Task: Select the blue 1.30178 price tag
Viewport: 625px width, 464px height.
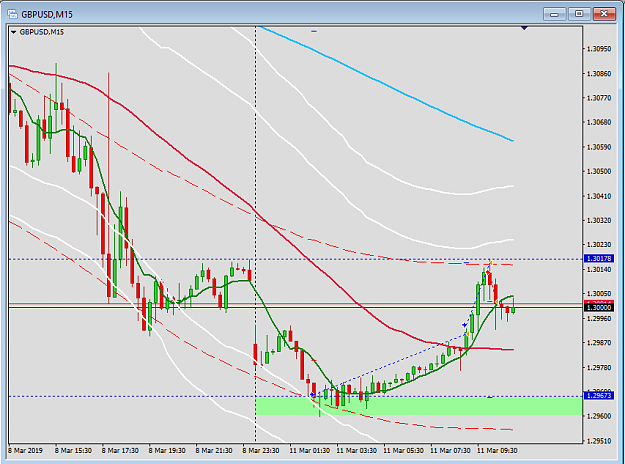Action: 598,259
